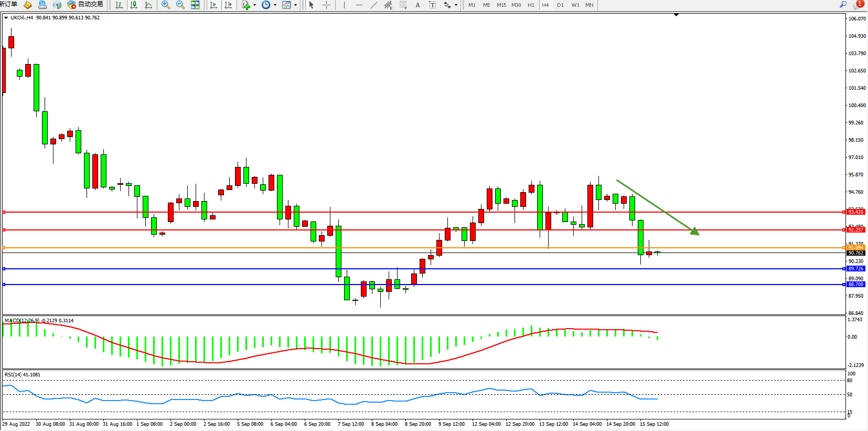This screenshot has height=431, width=868.
Task: Select the horizontal line drawing tool
Action: [359, 5]
